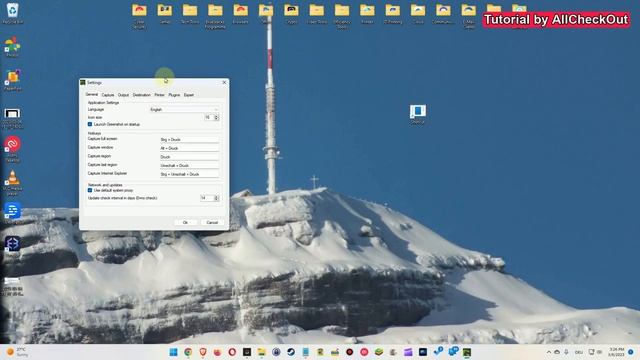Click the Capture full screen hotkey field

coord(189,140)
